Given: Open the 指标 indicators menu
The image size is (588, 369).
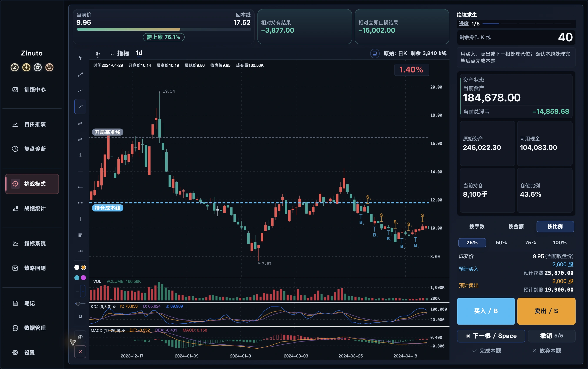Looking at the screenshot, I should (120, 54).
